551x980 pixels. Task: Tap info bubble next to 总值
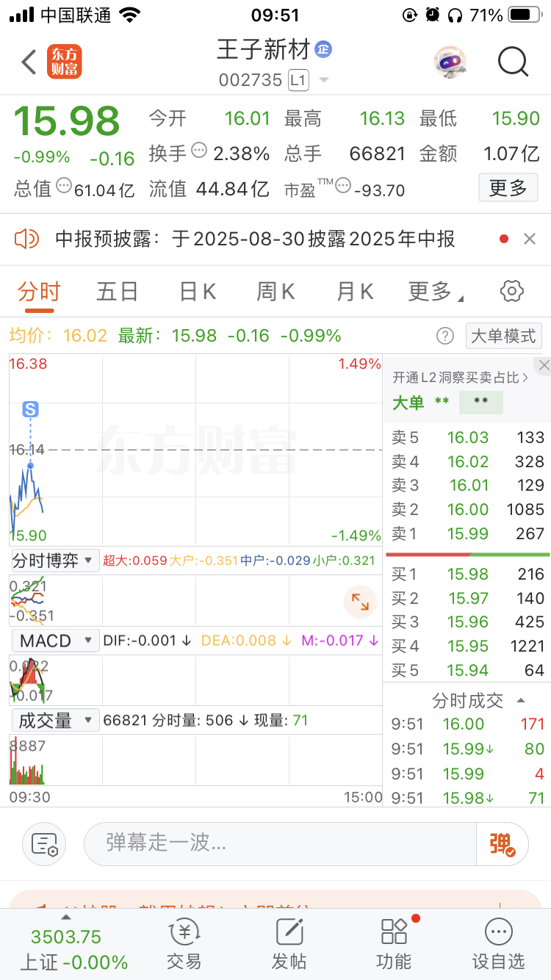(64, 185)
